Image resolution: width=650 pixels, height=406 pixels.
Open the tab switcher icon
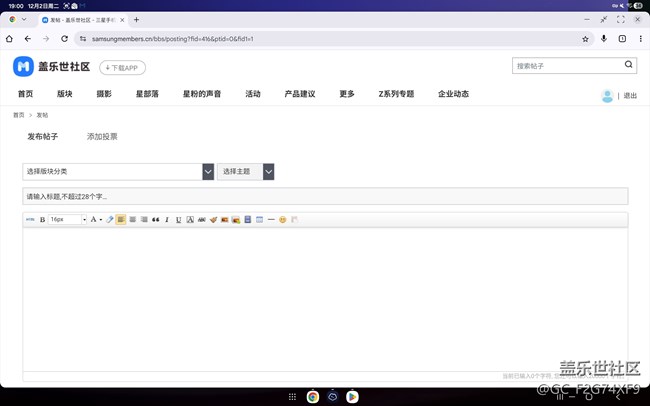(x=622, y=39)
